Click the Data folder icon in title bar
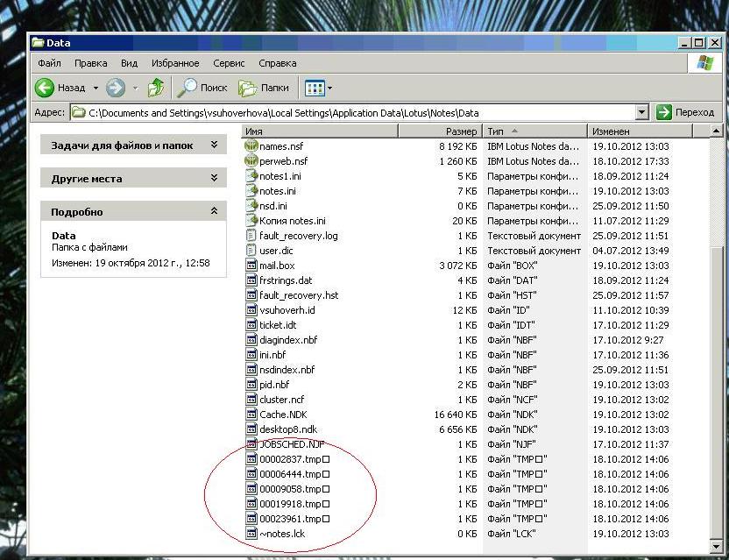This screenshot has width=729, height=560. tap(37, 43)
